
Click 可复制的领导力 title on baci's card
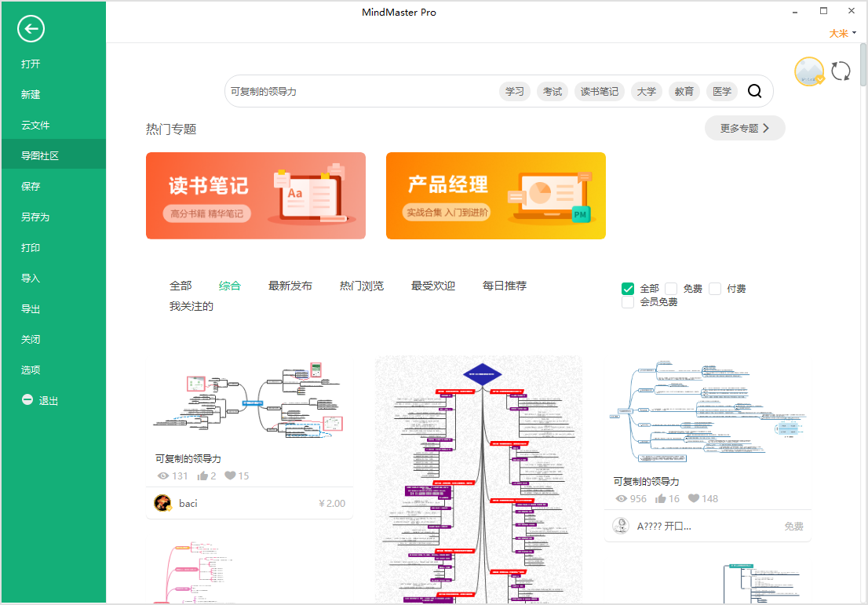(188, 458)
